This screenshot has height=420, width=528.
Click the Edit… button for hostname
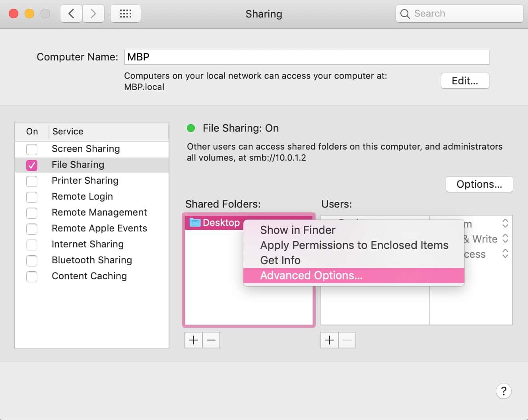465,81
